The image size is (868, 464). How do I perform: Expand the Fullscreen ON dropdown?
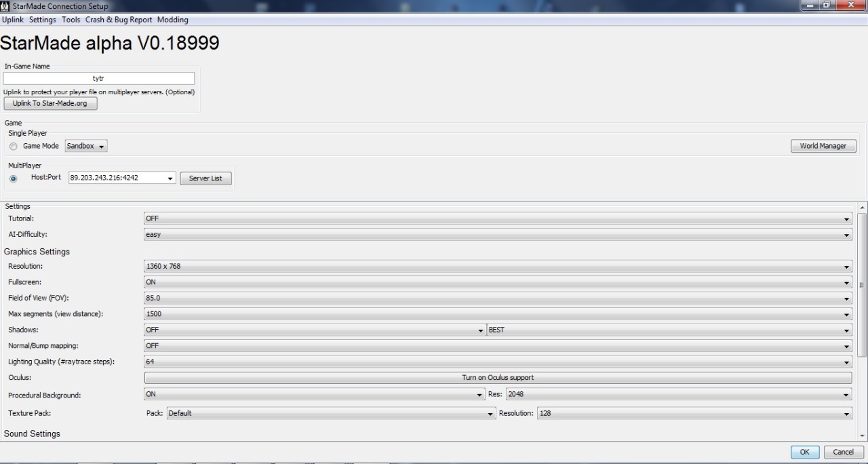coord(498,282)
